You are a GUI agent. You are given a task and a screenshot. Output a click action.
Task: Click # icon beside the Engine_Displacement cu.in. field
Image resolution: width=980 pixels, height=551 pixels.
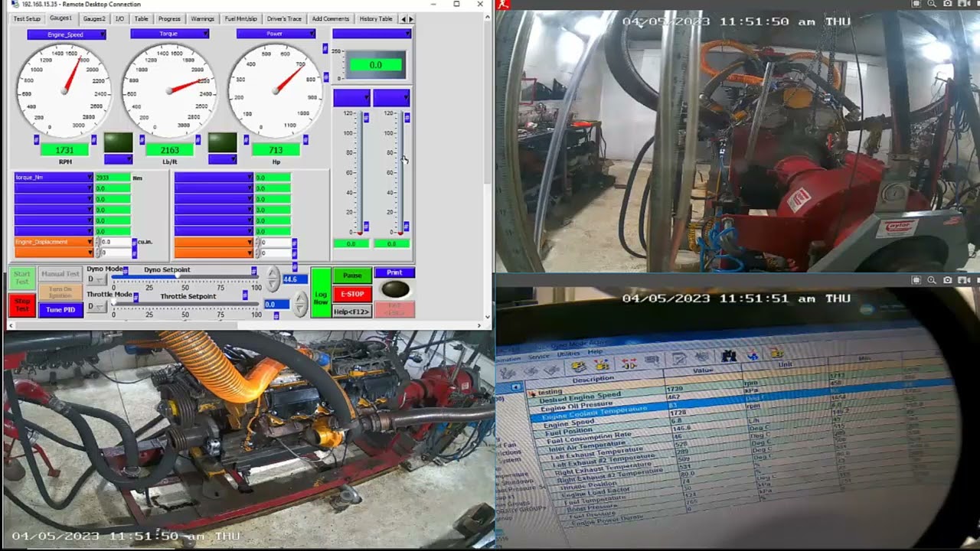pyautogui.click(x=135, y=243)
